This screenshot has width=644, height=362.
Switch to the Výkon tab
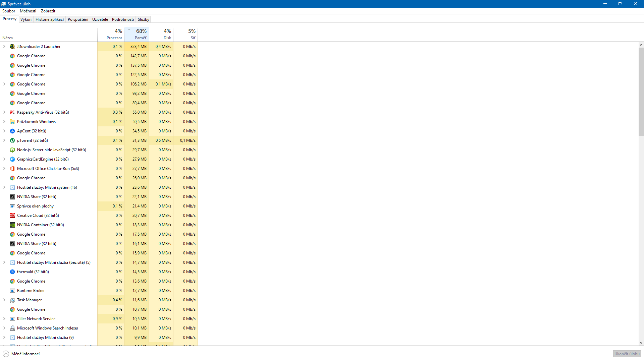26,19
